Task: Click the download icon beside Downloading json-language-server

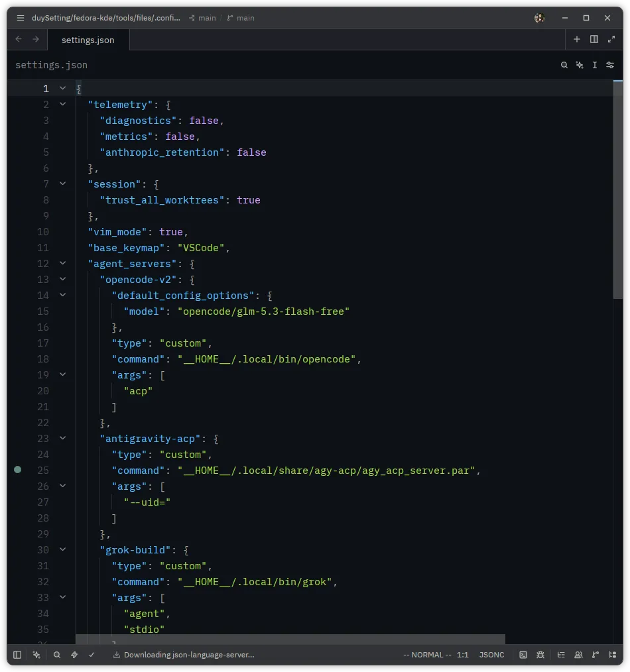Action: pos(116,655)
